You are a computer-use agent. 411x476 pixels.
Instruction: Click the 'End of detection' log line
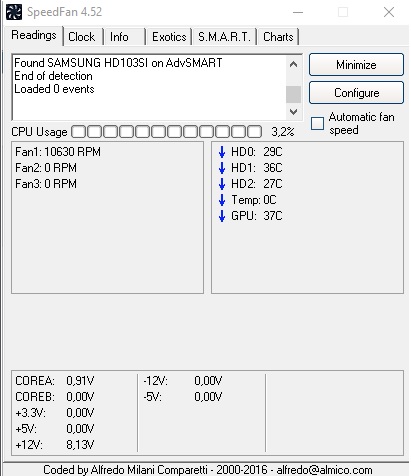53,76
